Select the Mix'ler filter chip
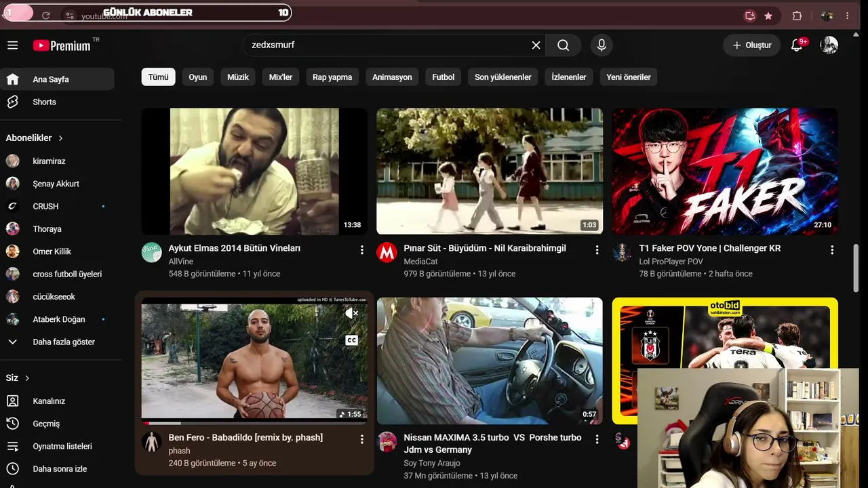Screen dimensions: 868x488 point(281,77)
